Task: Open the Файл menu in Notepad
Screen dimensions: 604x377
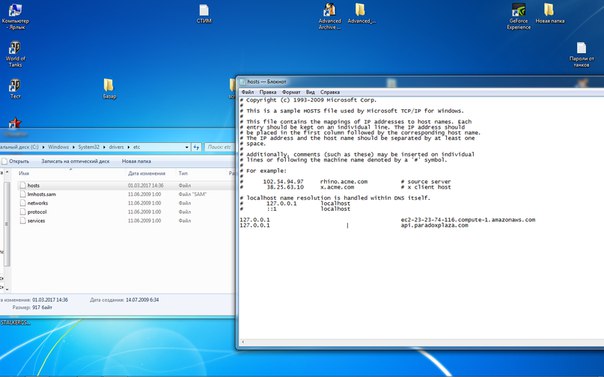Action: click(248, 92)
